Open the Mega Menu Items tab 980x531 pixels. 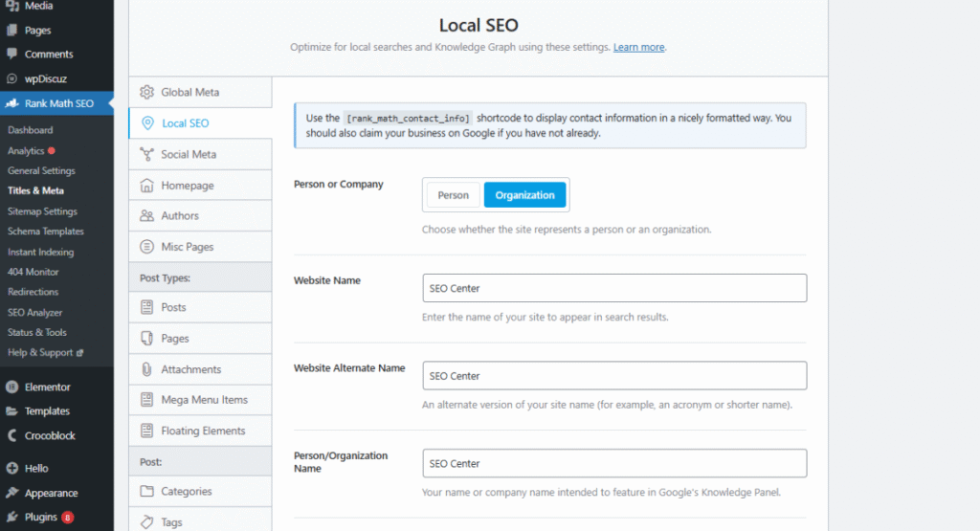click(204, 400)
